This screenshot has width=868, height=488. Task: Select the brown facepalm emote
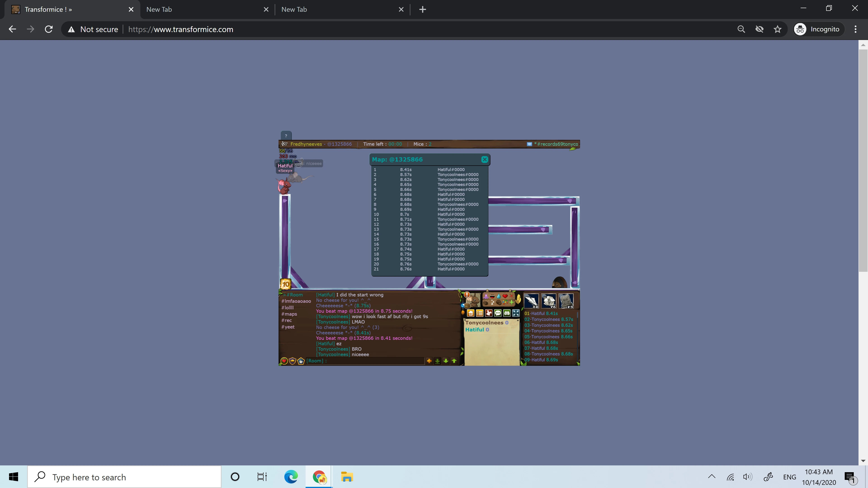tap(498, 303)
